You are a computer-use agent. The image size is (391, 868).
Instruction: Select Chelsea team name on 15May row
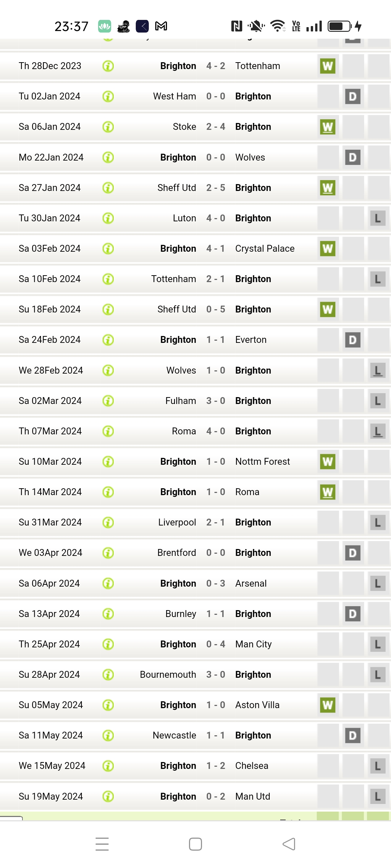(x=252, y=766)
